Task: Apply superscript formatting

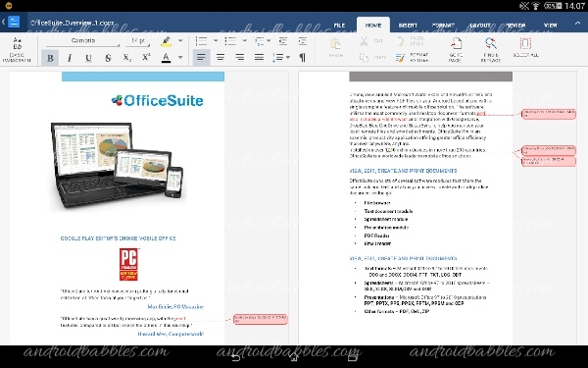Action: click(146, 58)
